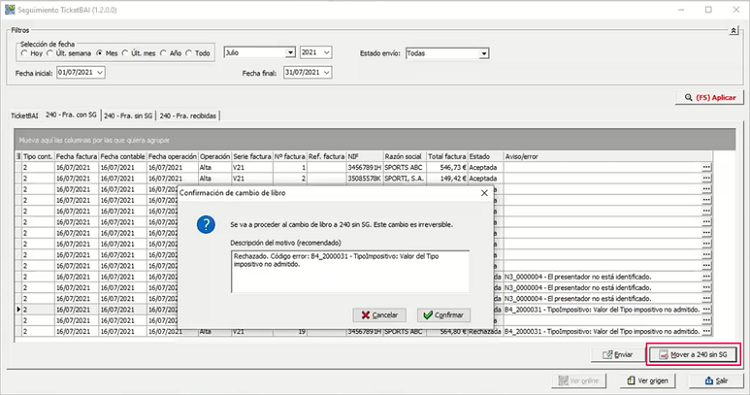Open the grid column selector icon
This screenshot has height=395, width=750.
tap(18, 156)
